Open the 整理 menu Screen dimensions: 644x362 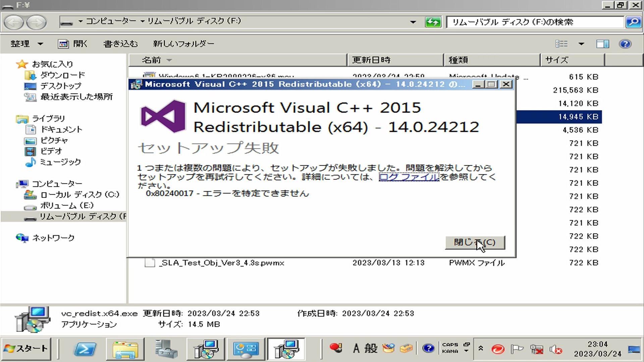point(27,44)
